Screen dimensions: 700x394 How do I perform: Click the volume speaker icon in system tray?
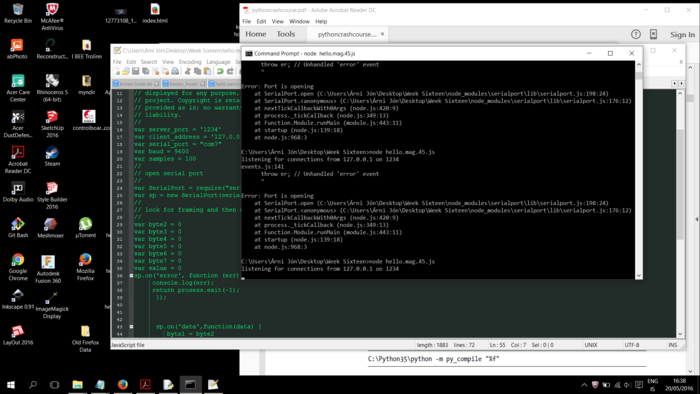pyautogui.click(x=628, y=385)
